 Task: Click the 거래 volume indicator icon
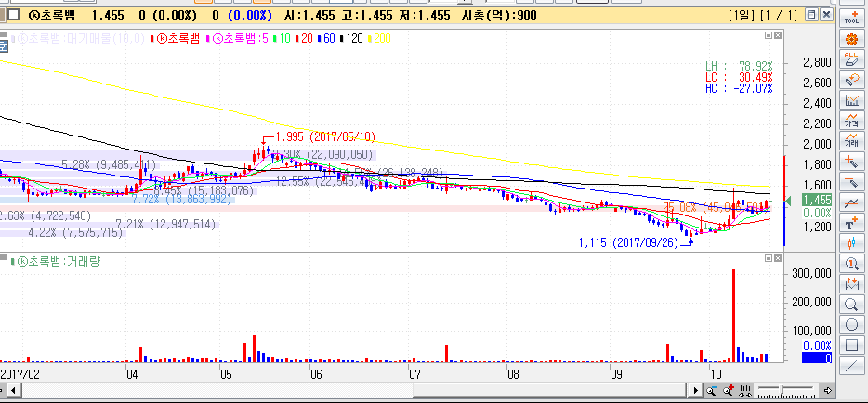click(x=851, y=141)
